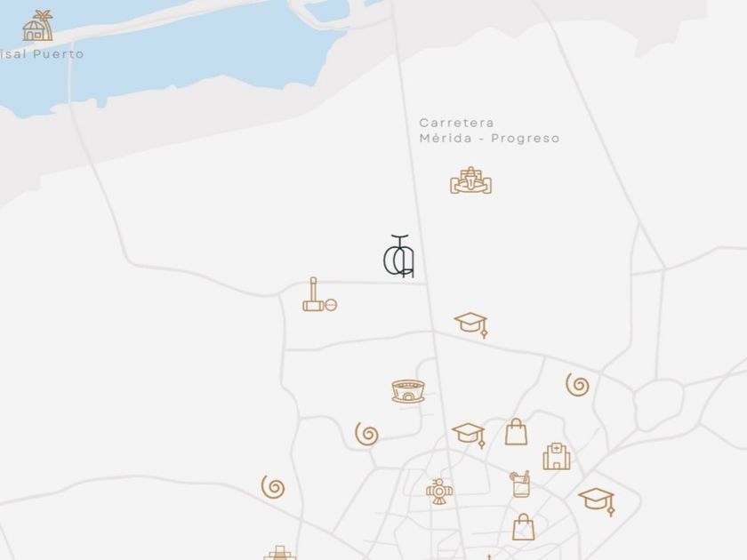Click the bird emblem marker
This screenshot has width=747, height=560.
pos(439,492)
